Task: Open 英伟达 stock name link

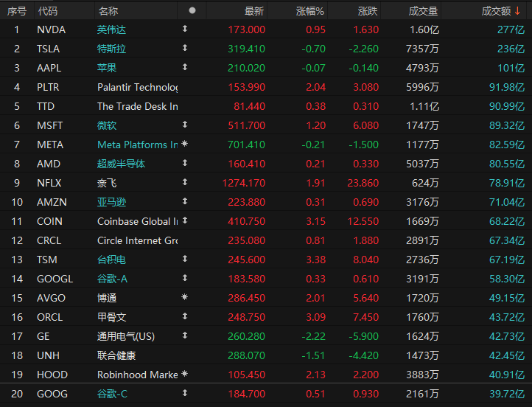Action: (x=111, y=30)
